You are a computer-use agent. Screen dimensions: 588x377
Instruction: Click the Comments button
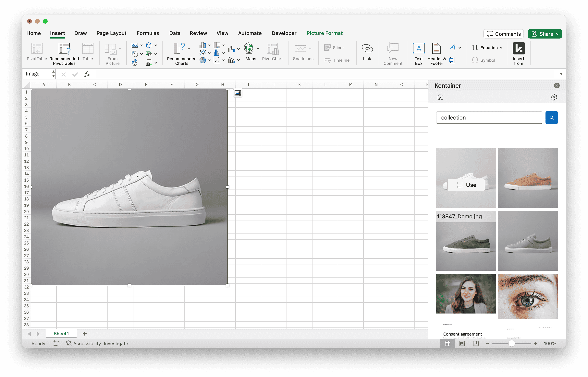click(503, 34)
